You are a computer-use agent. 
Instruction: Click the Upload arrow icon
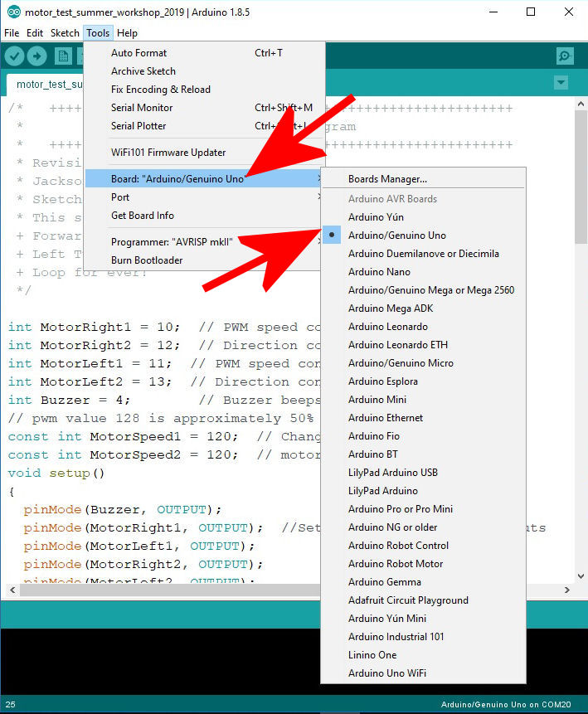tap(36, 56)
